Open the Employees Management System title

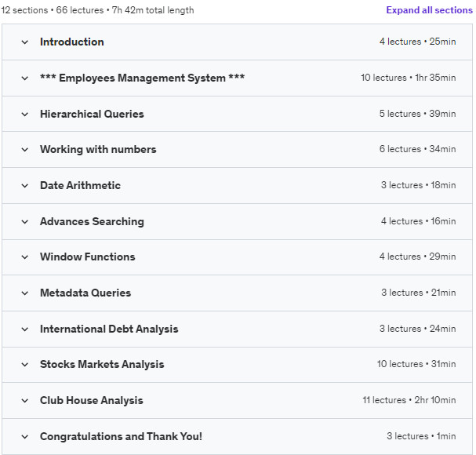click(143, 78)
